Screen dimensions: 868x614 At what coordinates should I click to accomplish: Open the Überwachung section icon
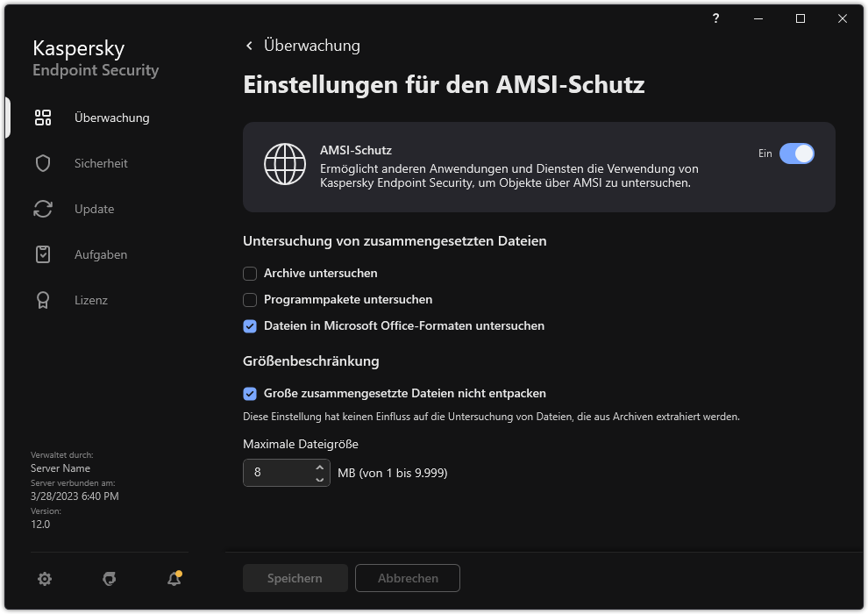click(x=42, y=117)
